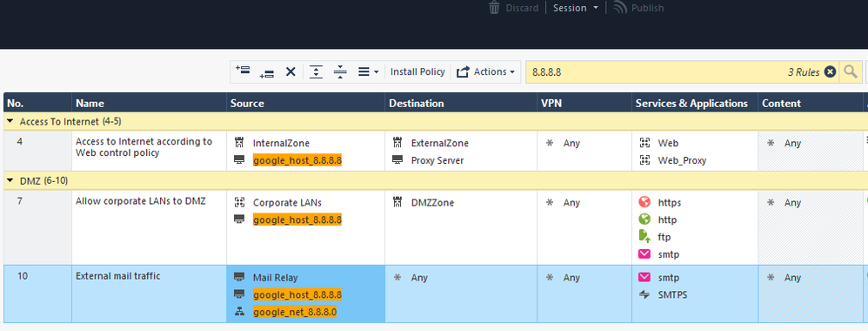Click the '3 Rules' result count

tap(804, 72)
